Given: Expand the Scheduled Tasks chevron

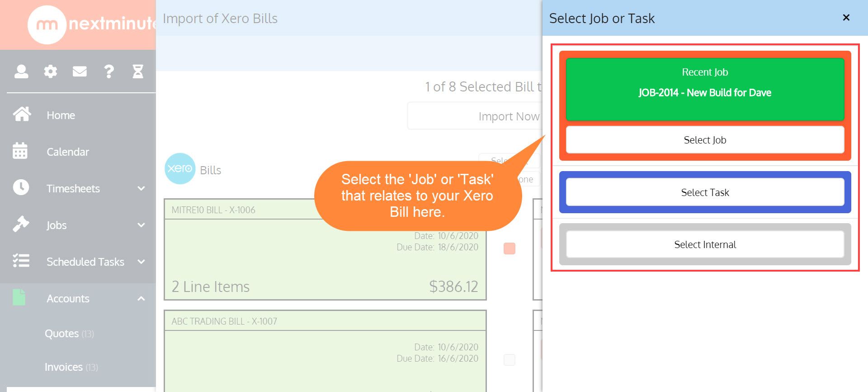Looking at the screenshot, I should click(141, 262).
